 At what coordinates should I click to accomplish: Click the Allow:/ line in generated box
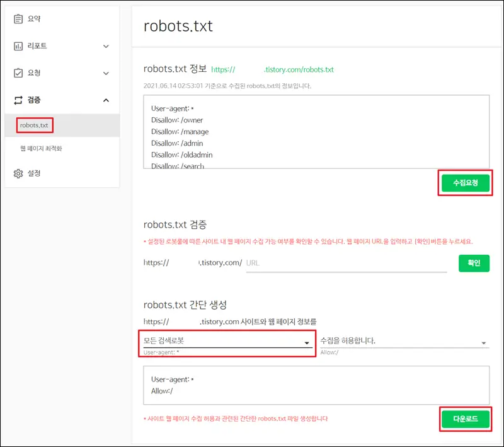point(162,391)
